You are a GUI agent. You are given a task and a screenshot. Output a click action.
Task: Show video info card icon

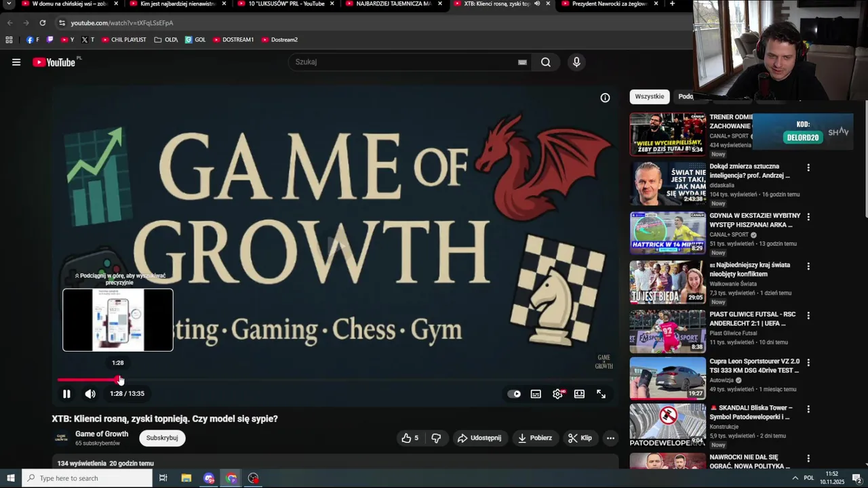[x=605, y=98]
